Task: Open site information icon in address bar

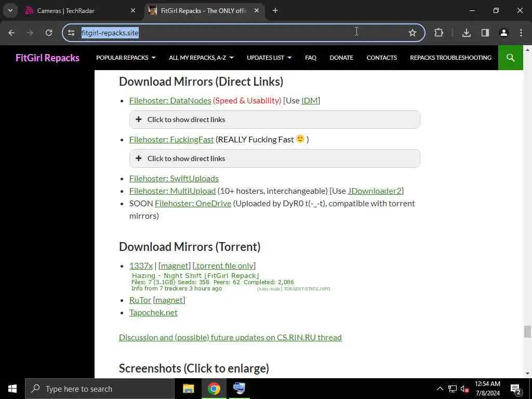Action: [71, 33]
